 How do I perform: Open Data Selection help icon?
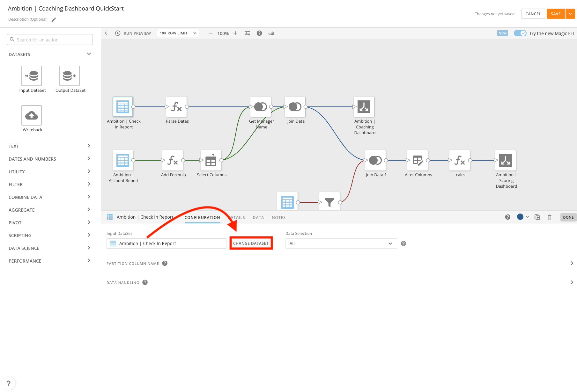403,243
